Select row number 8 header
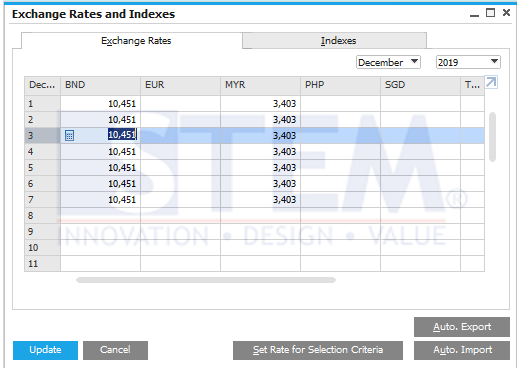Screen dimensions: 521x372 (x=42, y=216)
